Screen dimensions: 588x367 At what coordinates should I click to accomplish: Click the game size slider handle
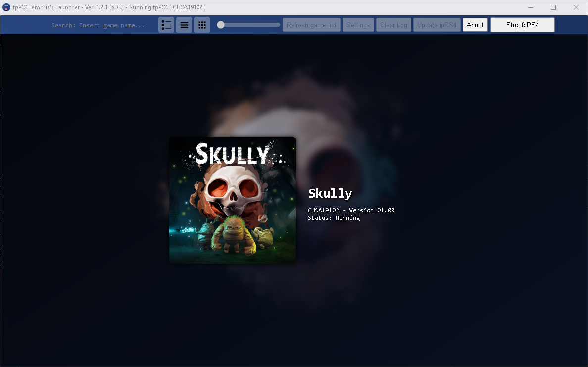coord(221,24)
